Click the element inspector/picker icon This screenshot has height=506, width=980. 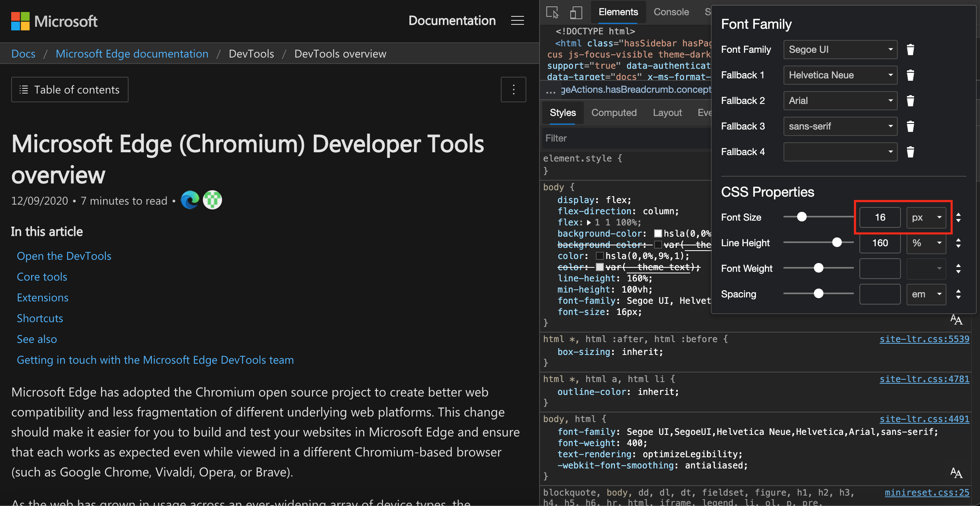point(553,11)
